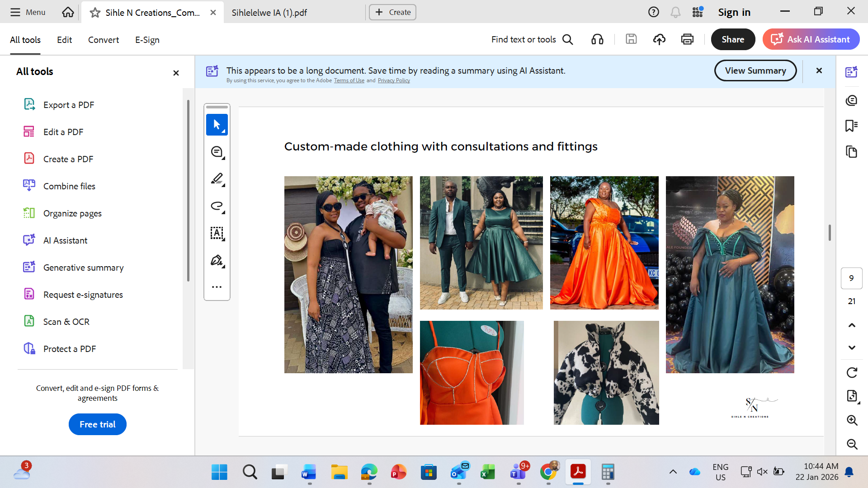Star the Sihle N Creations tab

point(95,13)
